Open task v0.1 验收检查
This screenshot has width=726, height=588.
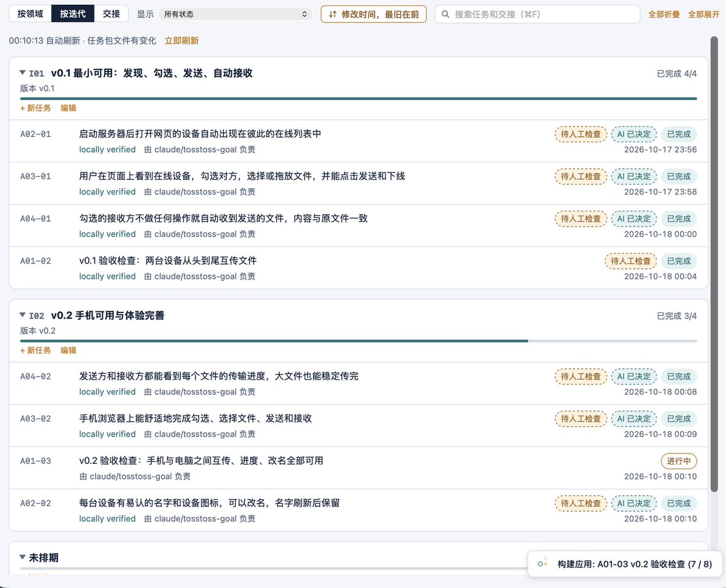[x=168, y=260]
